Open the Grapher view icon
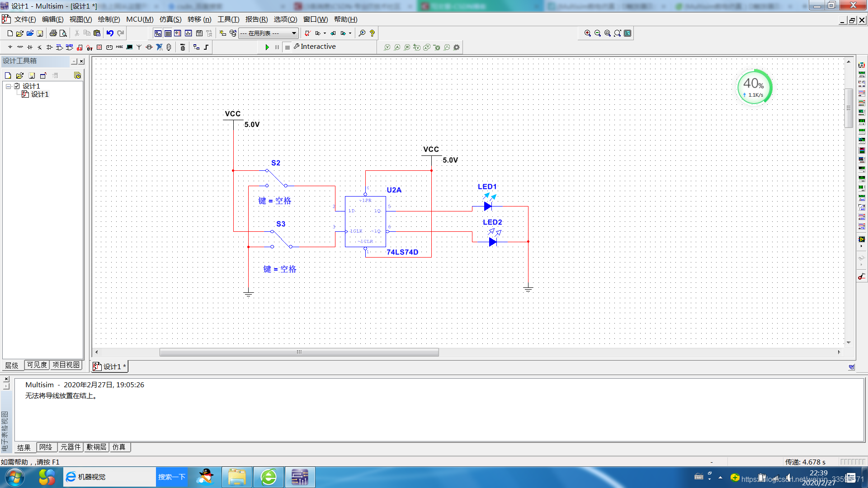 (188, 33)
